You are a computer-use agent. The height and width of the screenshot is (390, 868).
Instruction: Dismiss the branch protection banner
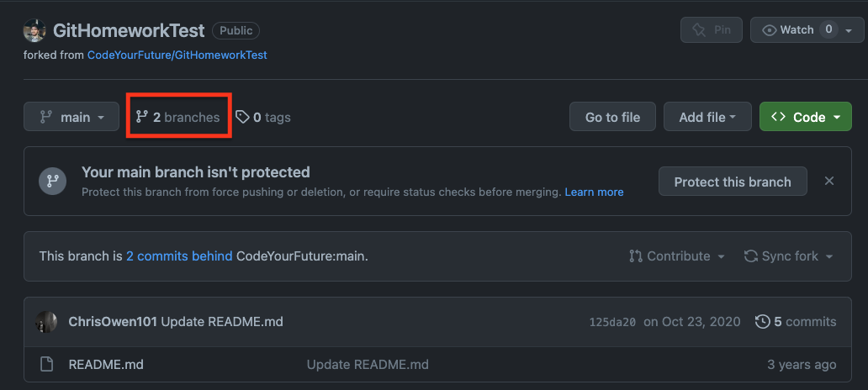[x=829, y=181]
